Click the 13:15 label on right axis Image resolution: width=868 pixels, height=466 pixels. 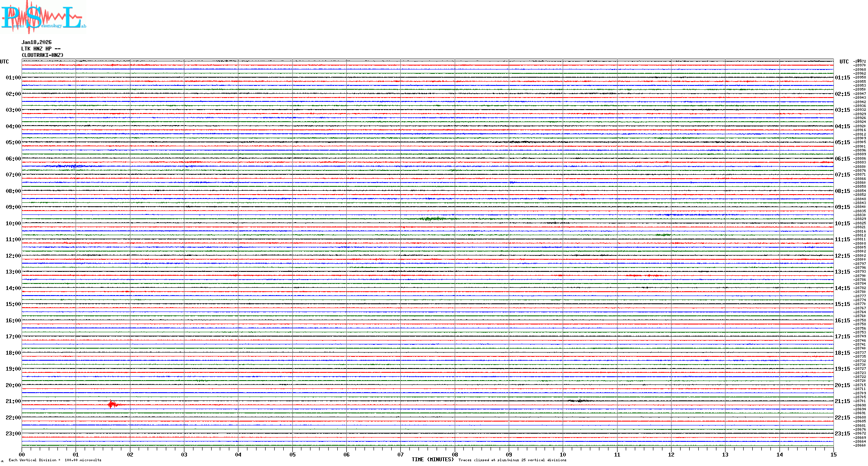point(842,272)
